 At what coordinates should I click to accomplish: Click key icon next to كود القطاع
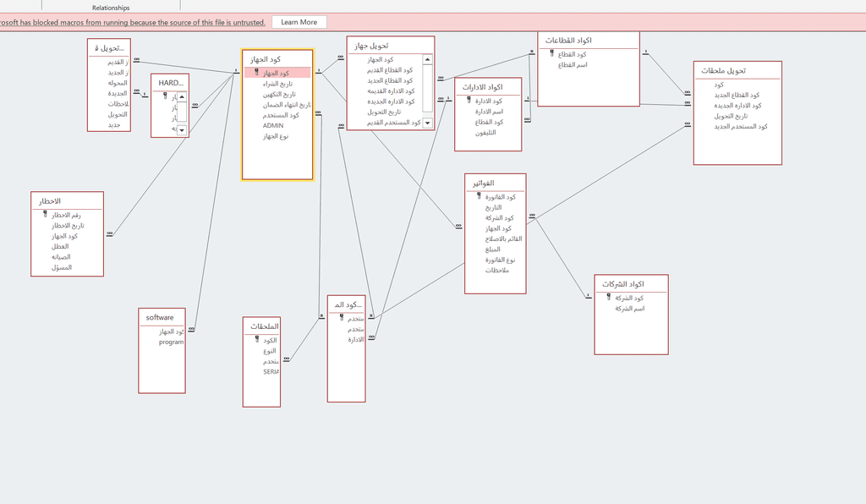[x=551, y=53]
